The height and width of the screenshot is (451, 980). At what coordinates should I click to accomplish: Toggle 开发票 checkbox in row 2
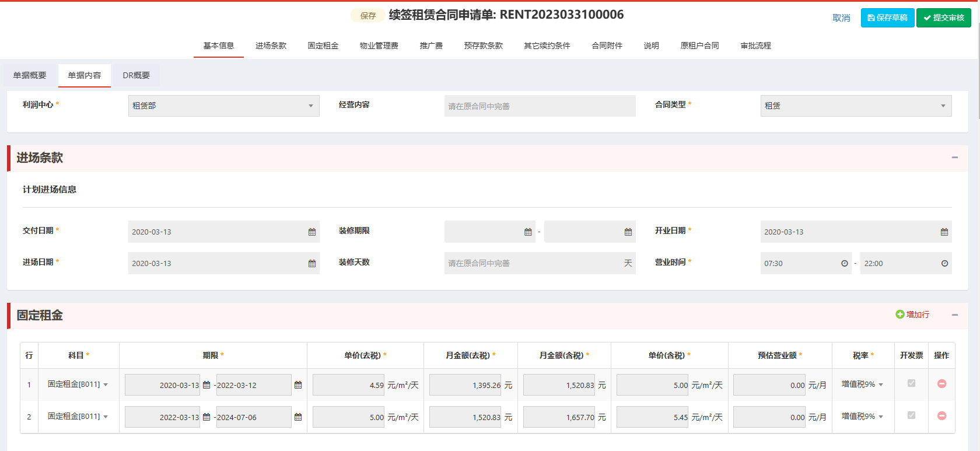[x=911, y=415]
